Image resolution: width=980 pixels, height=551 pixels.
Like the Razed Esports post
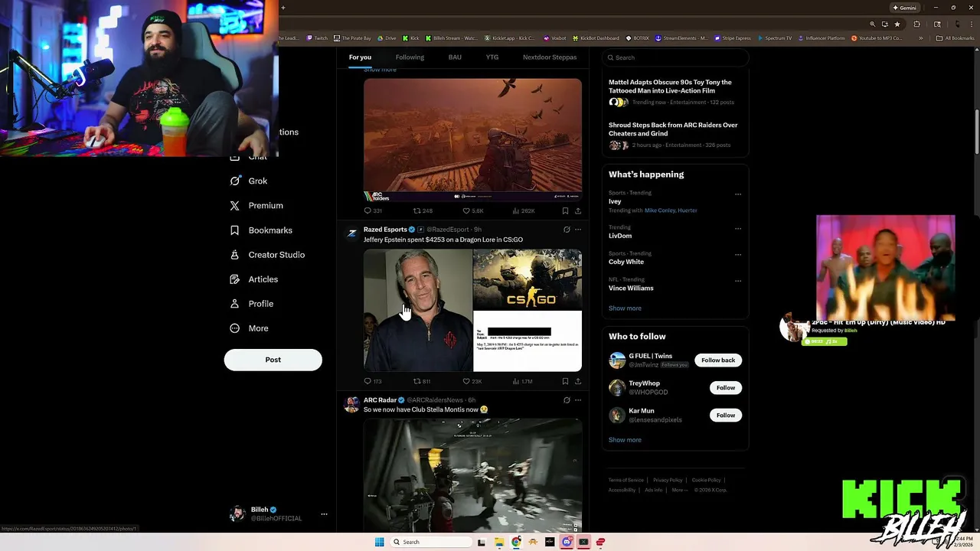[x=472, y=381]
